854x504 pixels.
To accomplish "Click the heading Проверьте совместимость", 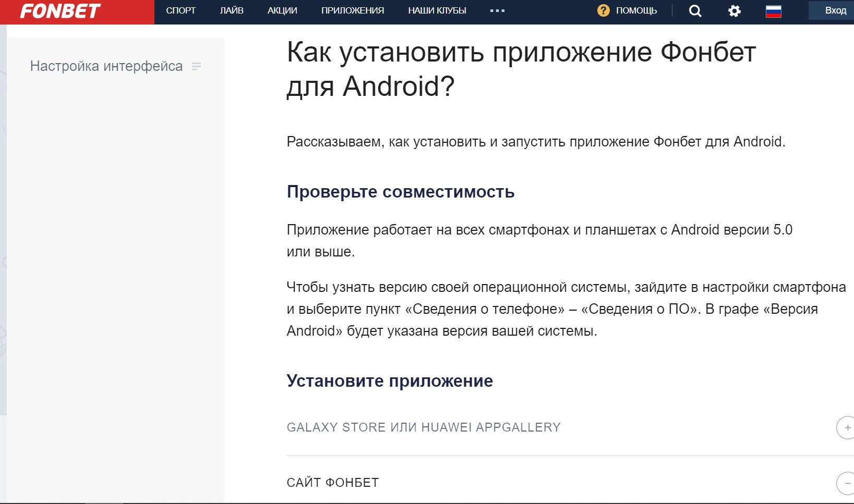I will point(401,192).
